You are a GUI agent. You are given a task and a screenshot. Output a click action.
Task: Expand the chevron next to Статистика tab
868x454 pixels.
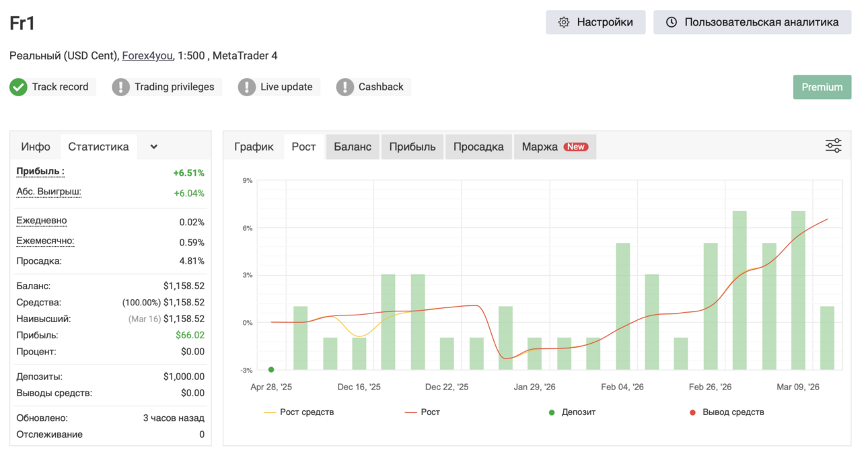[153, 147]
